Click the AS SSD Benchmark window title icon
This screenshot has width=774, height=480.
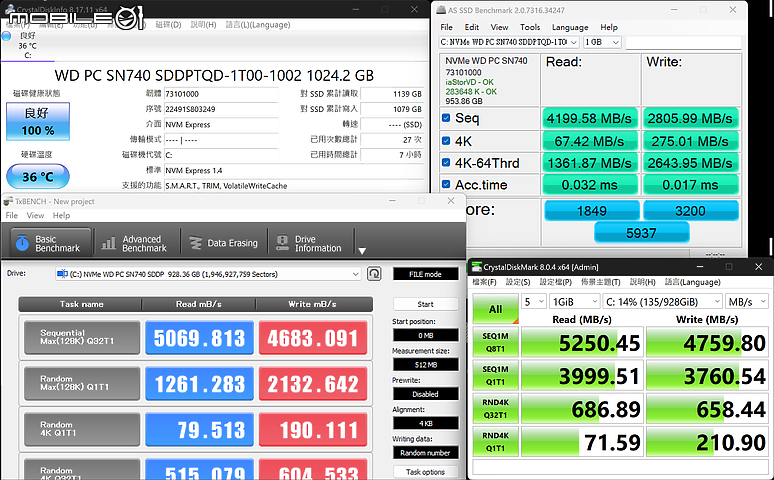[441, 10]
